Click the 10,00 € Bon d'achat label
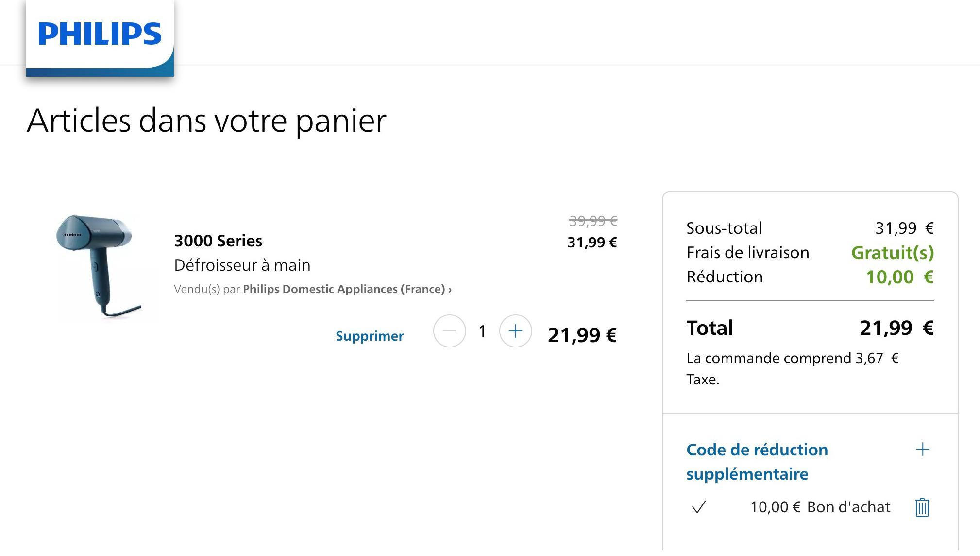The width and height of the screenshot is (980, 556). coord(820,507)
